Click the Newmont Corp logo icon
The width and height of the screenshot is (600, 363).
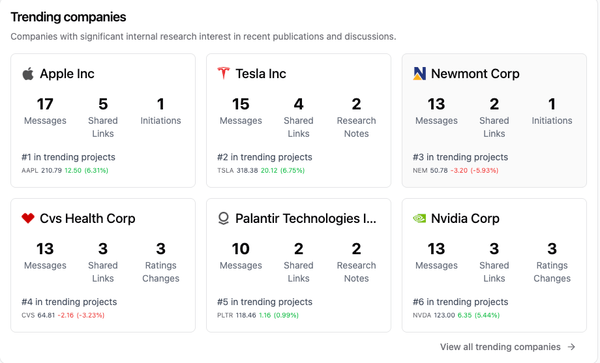click(419, 73)
